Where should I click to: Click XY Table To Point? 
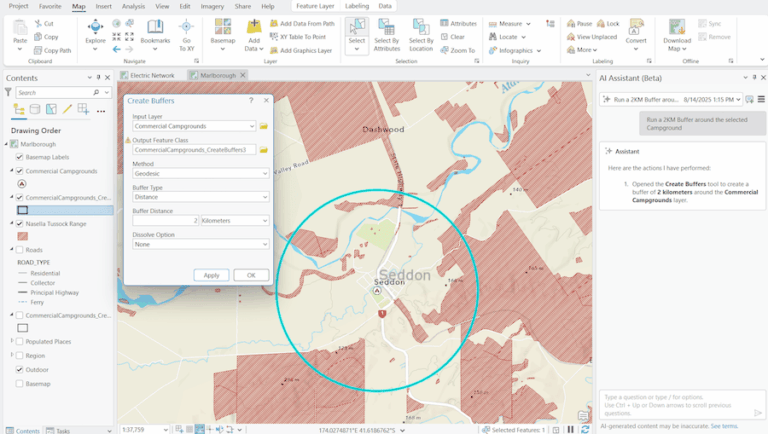[298, 37]
